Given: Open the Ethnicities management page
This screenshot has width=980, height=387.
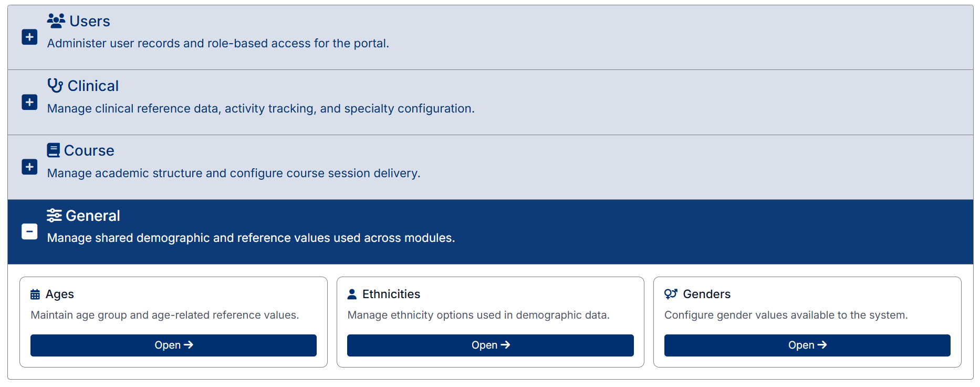Looking at the screenshot, I should 490,345.
